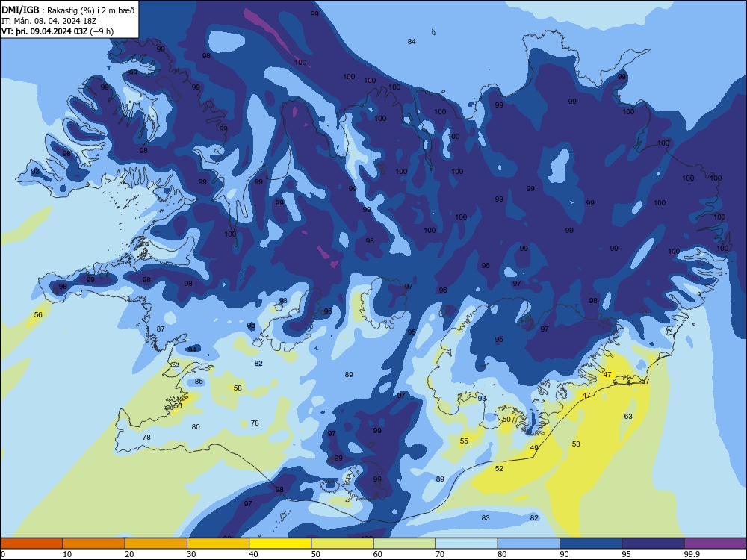Click the 95–99.9 navy legend swatch

pyautogui.click(x=653, y=544)
